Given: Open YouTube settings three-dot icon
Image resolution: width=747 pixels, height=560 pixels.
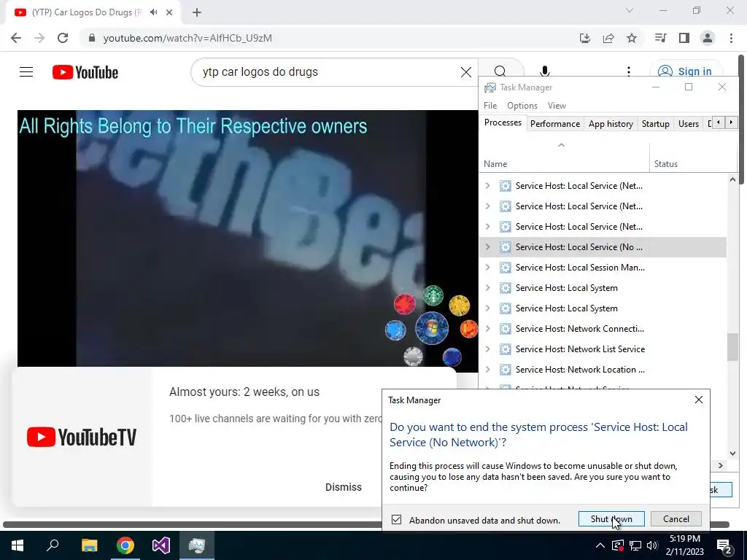Looking at the screenshot, I should tap(629, 71).
